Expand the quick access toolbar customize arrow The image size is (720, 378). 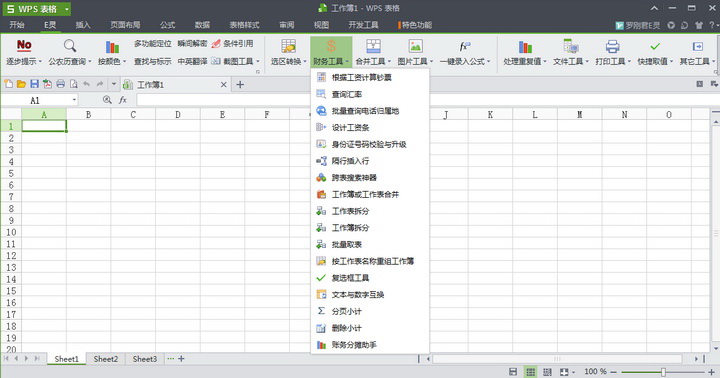coord(113,84)
